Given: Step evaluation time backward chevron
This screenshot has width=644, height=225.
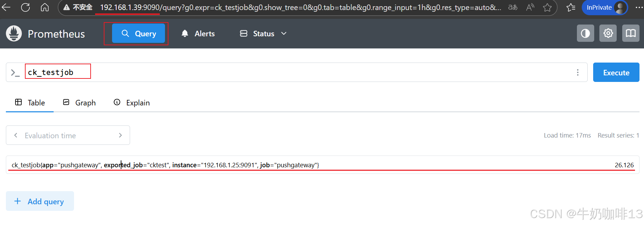Looking at the screenshot, I should [16, 135].
